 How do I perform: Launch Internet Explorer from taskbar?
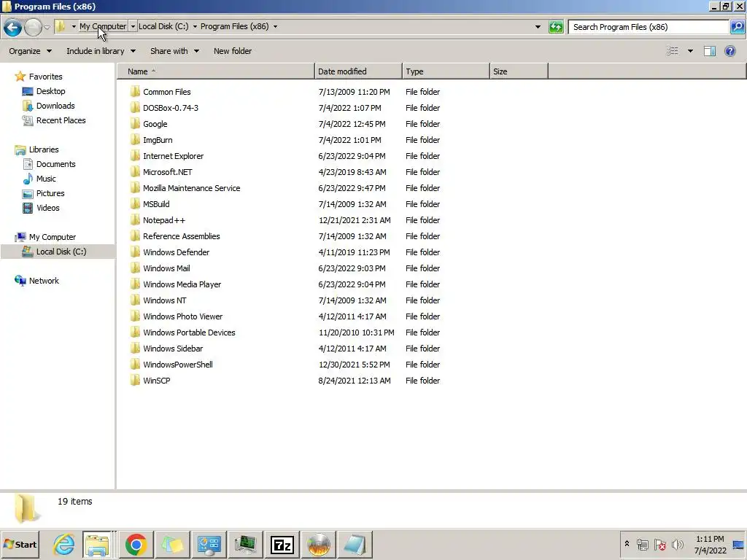(64, 545)
